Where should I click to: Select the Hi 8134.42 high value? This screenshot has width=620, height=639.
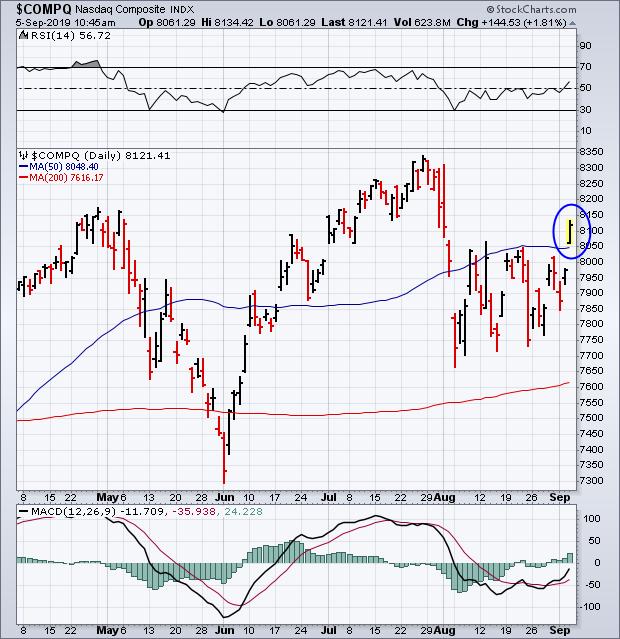click(227, 22)
